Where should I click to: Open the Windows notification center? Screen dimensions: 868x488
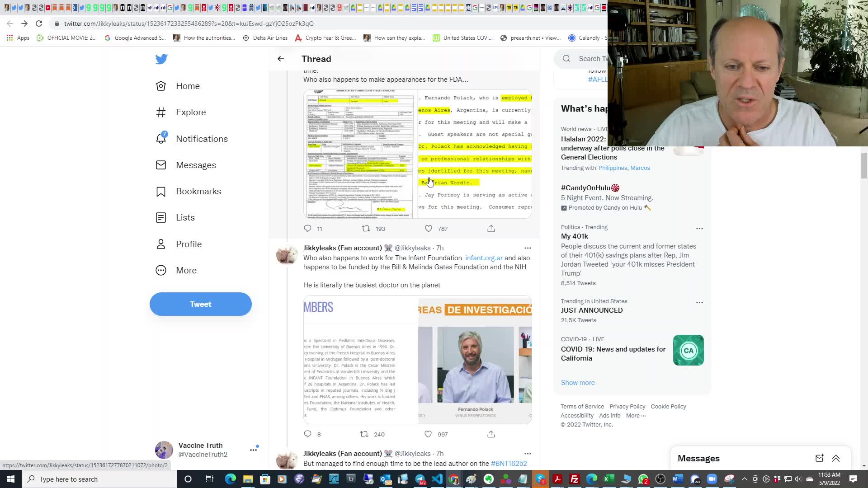click(x=853, y=479)
